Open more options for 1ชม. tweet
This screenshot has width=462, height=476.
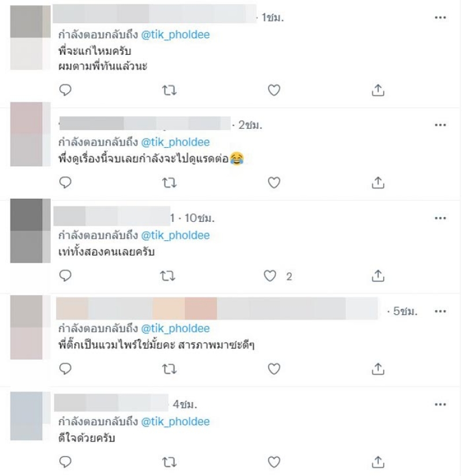pyautogui.click(x=440, y=17)
